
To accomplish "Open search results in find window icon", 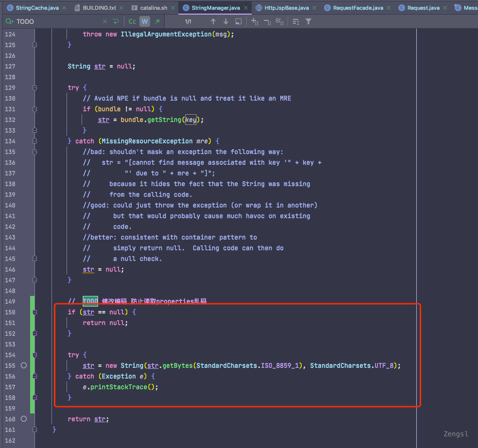I will [x=238, y=22].
